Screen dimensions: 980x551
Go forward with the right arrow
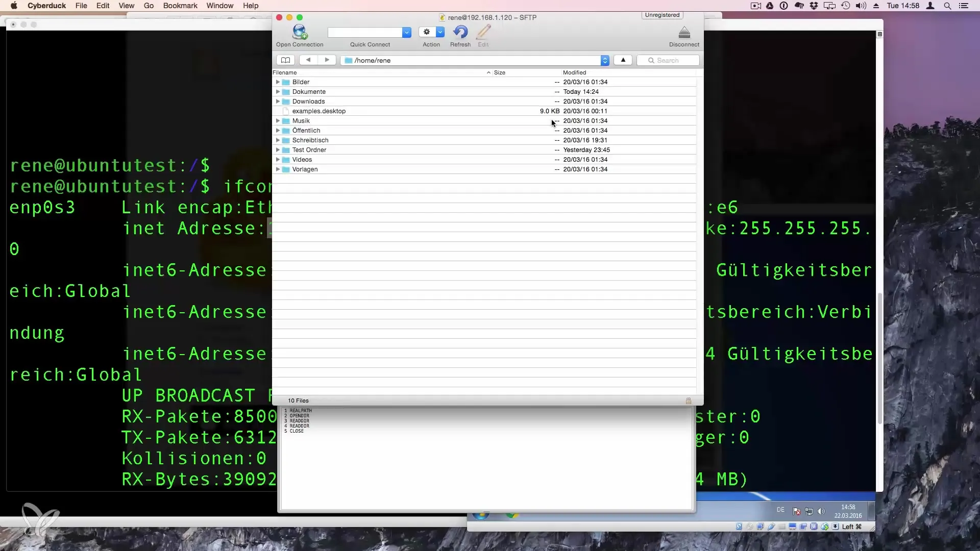[327, 60]
